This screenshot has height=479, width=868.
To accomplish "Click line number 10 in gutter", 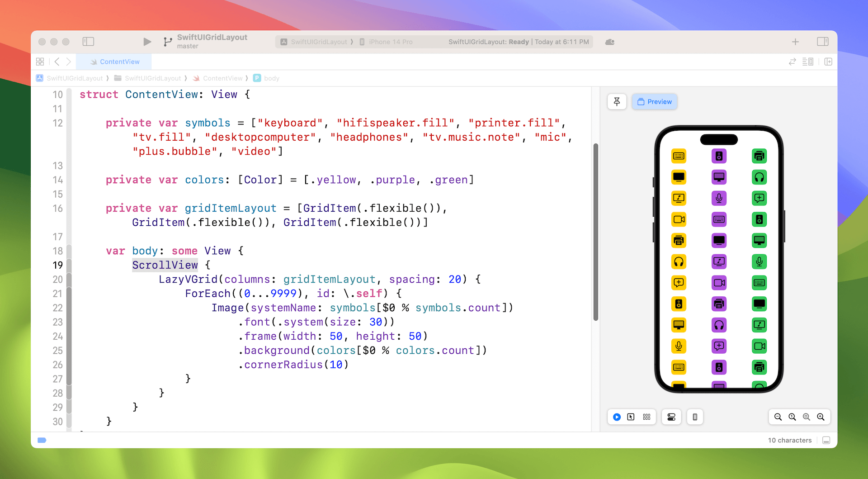I will tap(57, 95).
